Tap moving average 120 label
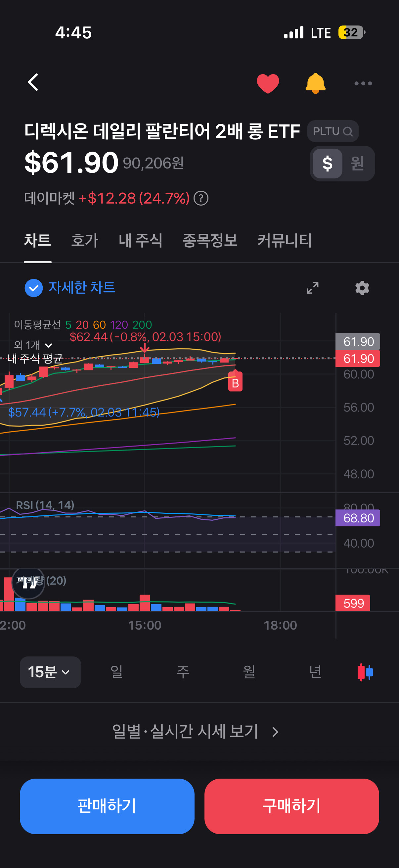This screenshot has width=399, height=868. (x=119, y=325)
